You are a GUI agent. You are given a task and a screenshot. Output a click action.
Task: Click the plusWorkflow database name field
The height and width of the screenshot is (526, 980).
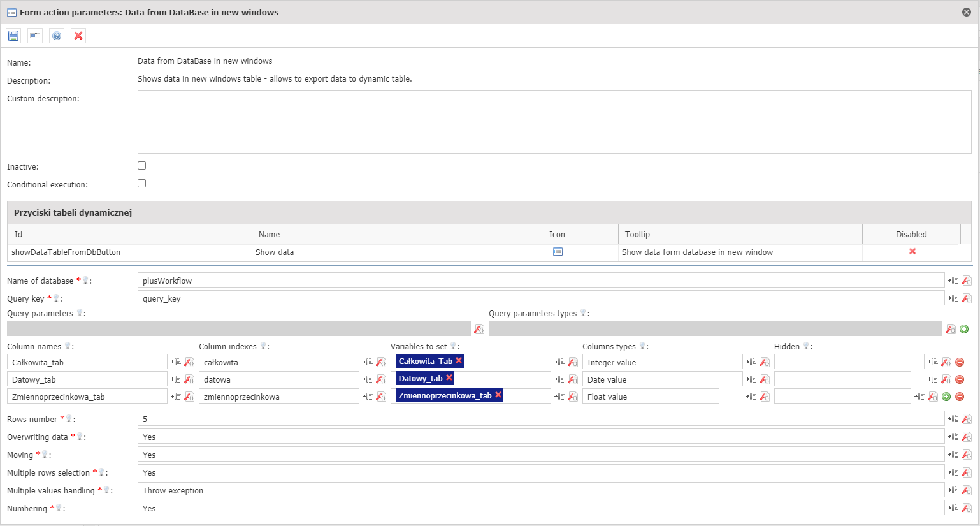[541, 281]
